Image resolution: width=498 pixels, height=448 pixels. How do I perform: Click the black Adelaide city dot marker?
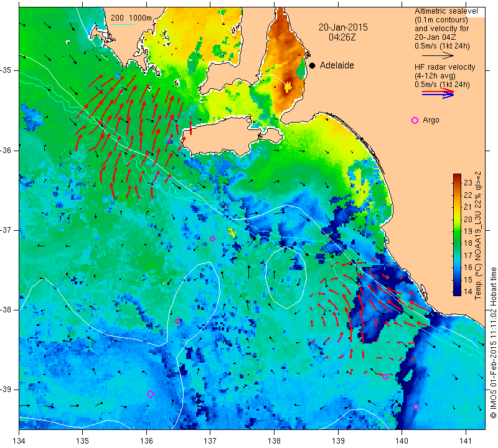[x=312, y=65]
